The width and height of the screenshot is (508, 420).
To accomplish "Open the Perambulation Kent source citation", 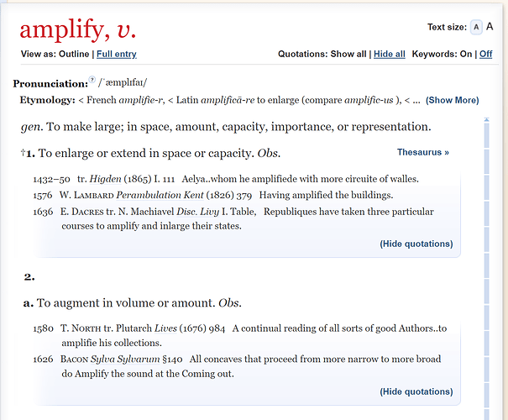I will 160,195.
